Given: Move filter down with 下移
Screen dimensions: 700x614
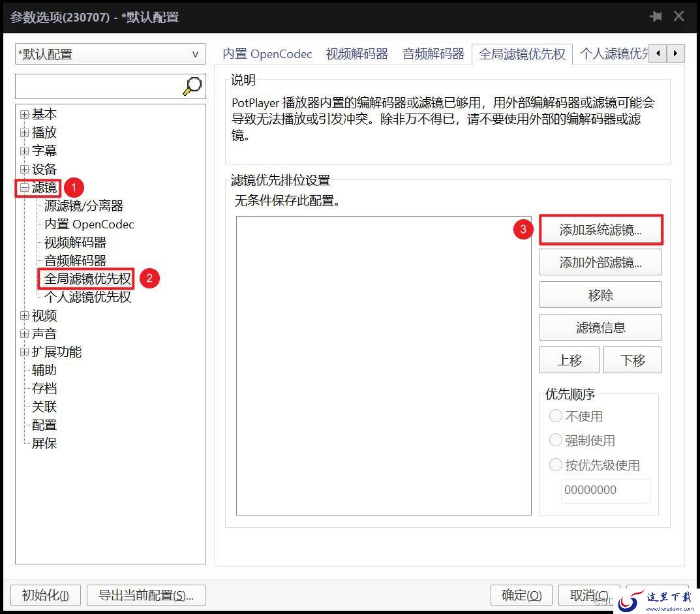Looking at the screenshot, I should pyautogui.click(x=633, y=360).
